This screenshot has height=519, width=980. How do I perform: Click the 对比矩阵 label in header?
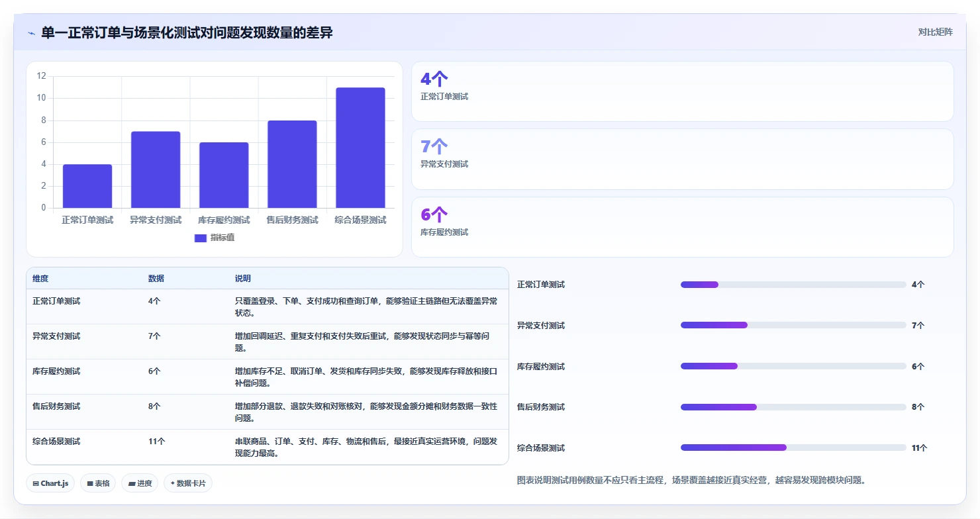935,32
